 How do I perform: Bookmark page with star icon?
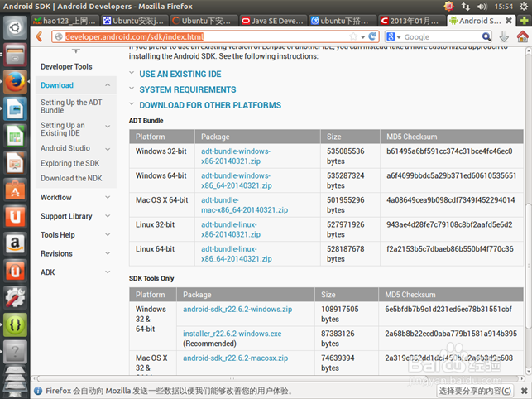click(353, 36)
